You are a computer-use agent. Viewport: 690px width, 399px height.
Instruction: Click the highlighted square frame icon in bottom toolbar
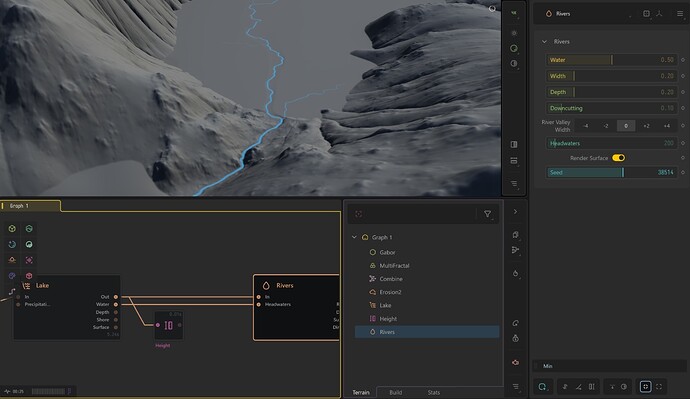[645, 387]
